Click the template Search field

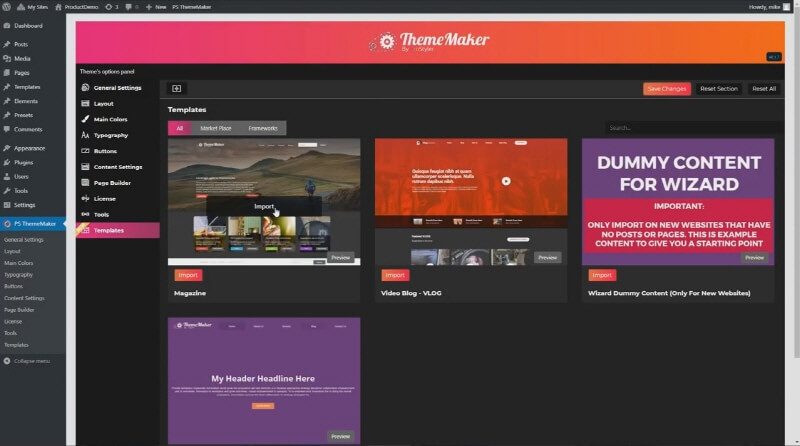[694, 128]
